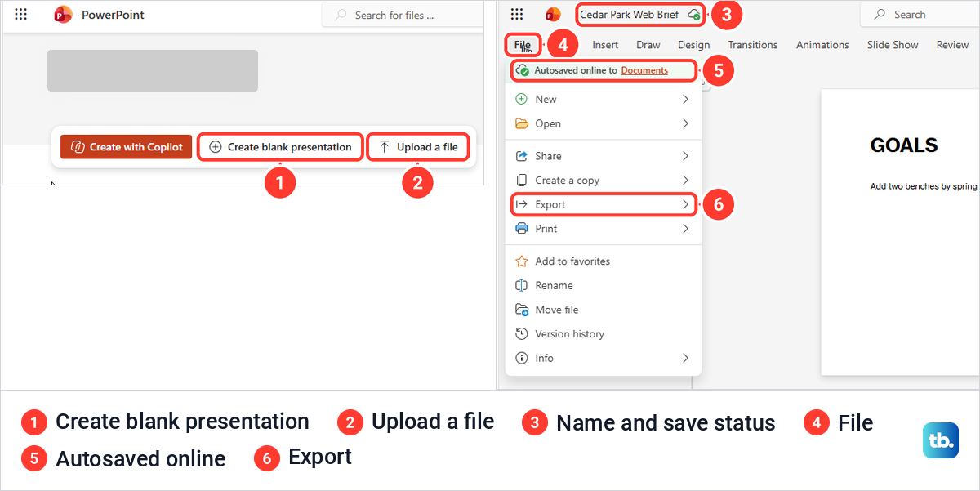The width and height of the screenshot is (980, 491).
Task: Choose Add to favorites menu entry
Action: point(604,261)
